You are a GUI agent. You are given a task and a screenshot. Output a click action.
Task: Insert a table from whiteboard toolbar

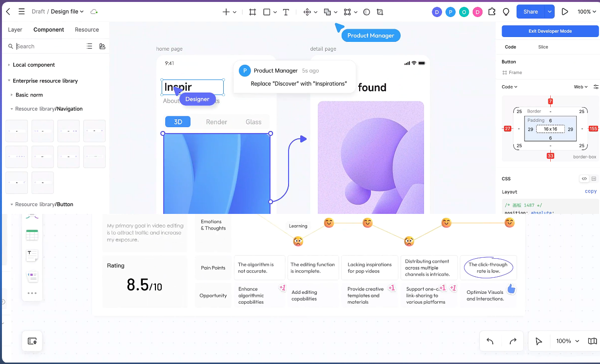[32, 235]
